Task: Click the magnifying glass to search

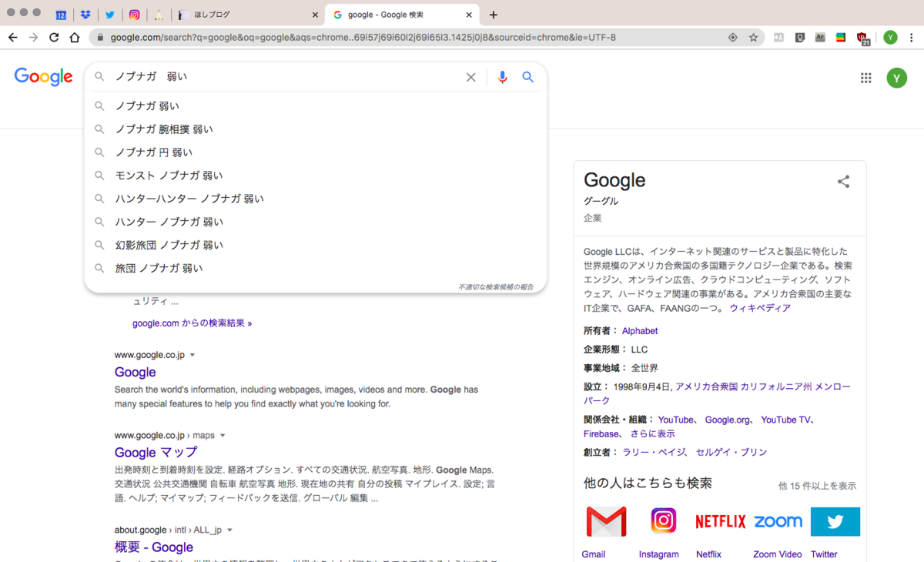Action: coord(527,77)
